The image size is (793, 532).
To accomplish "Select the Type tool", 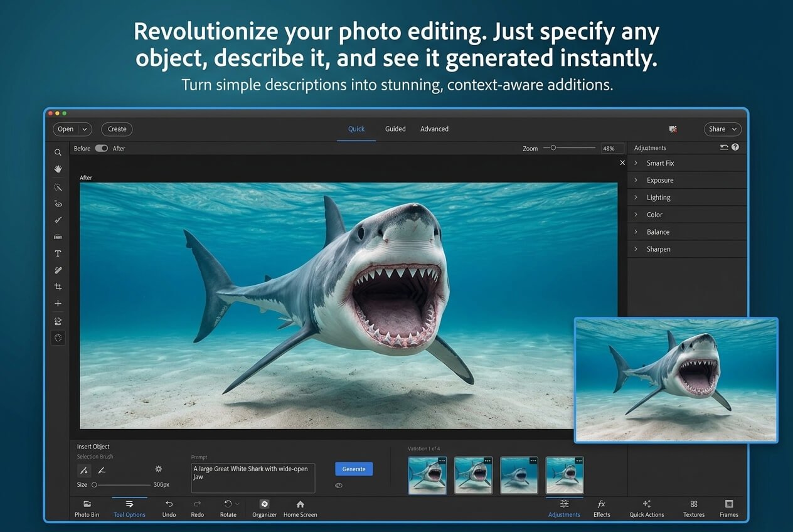I will click(58, 253).
